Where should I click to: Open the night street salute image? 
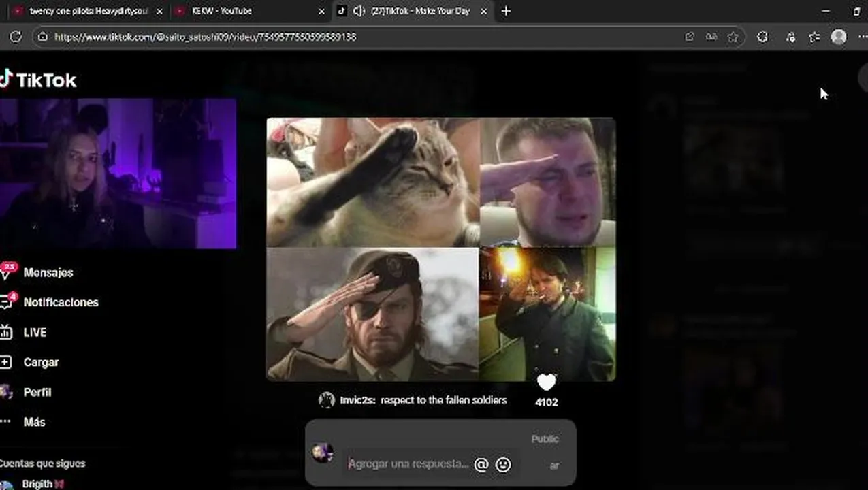point(548,314)
